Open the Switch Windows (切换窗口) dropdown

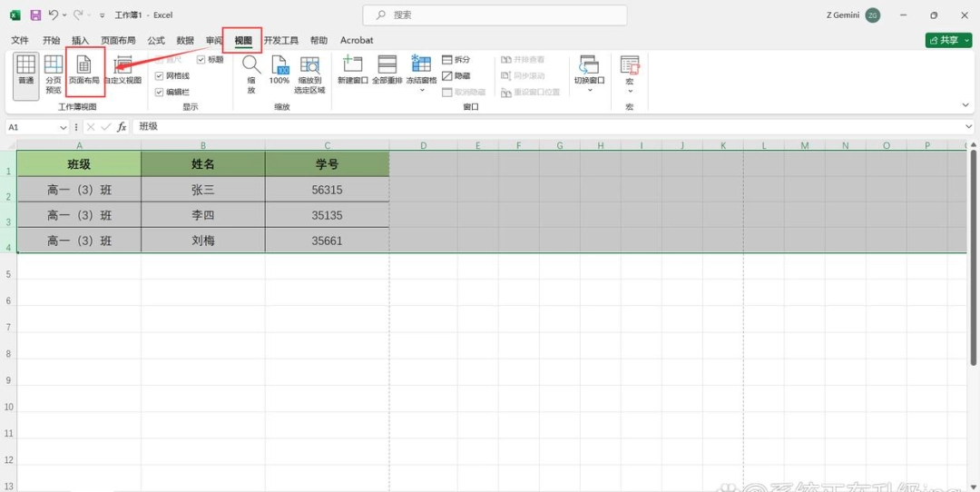(590, 90)
